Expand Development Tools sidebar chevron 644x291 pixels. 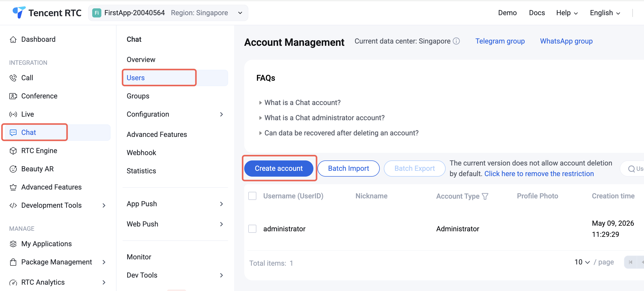tap(104, 205)
